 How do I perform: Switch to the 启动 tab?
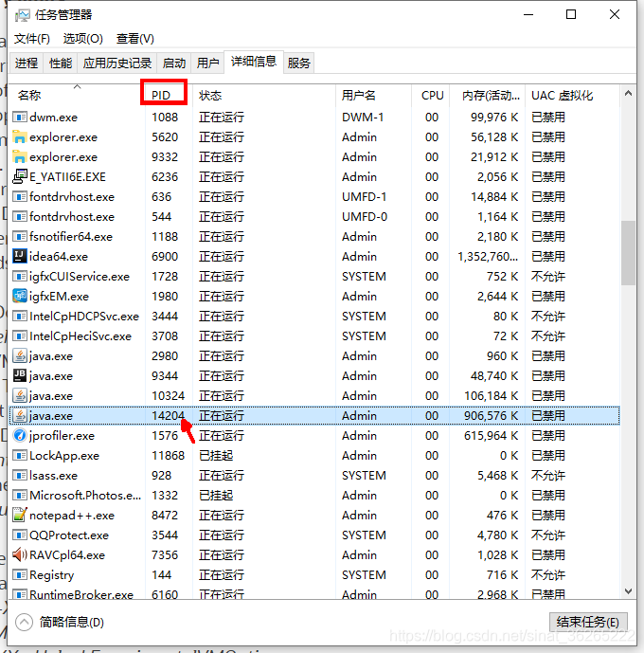pyautogui.click(x=173, y=63)
